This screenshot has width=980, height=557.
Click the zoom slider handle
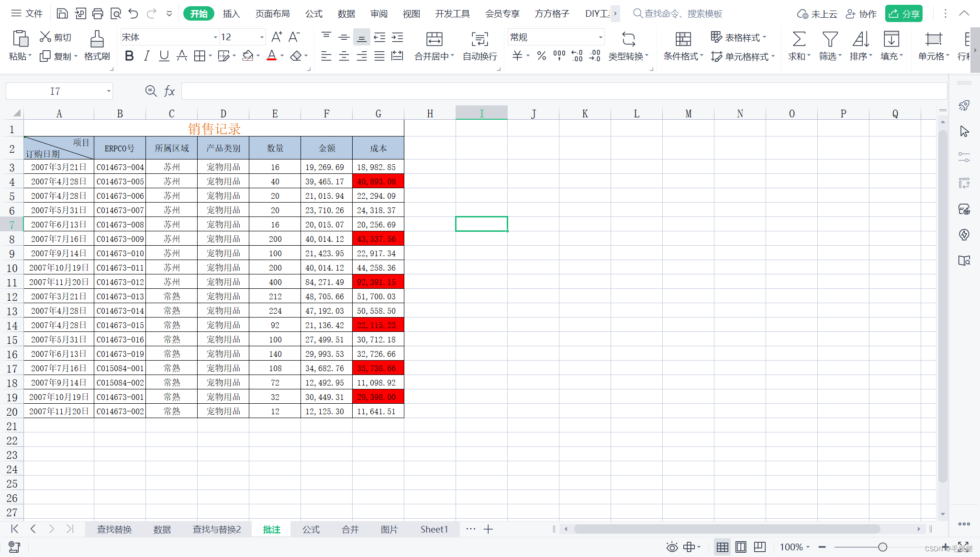pyautogui.click(x=882, y=547)
